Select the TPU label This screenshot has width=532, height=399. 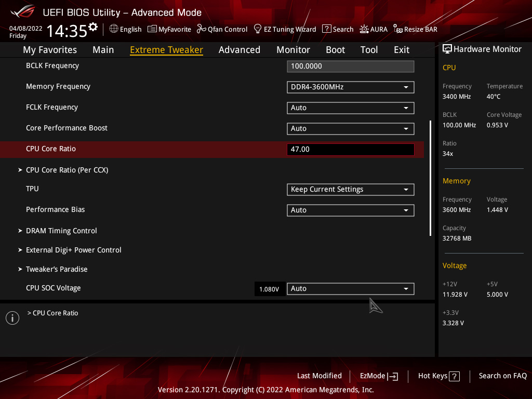(32, 189)
